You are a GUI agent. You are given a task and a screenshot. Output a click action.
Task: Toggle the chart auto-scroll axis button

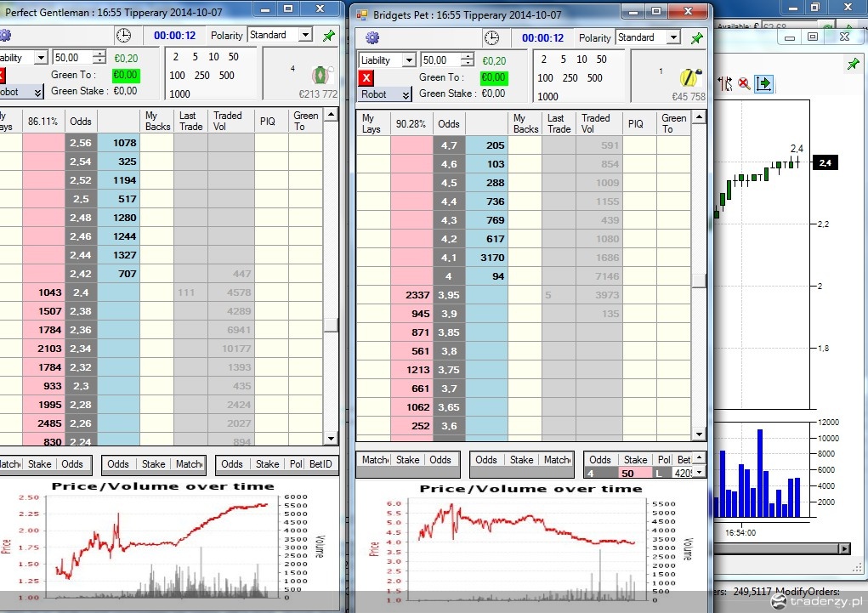tap(764, 83)
